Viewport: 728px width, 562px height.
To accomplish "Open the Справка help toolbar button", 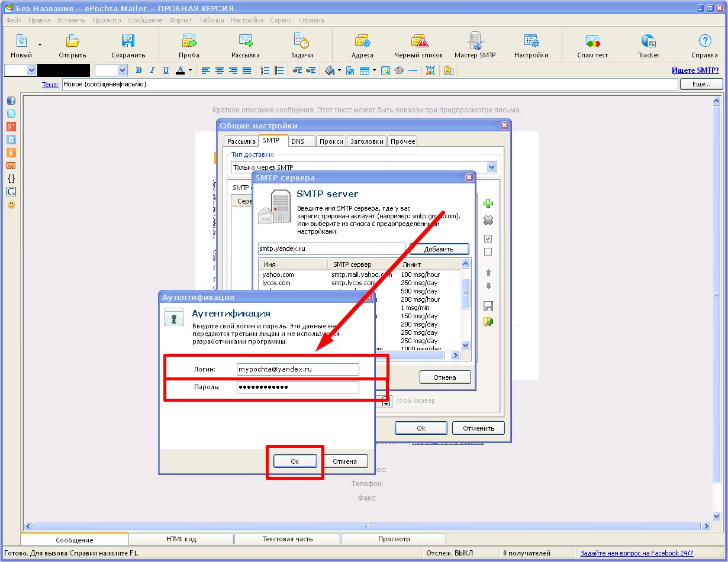I will [704, 46].
